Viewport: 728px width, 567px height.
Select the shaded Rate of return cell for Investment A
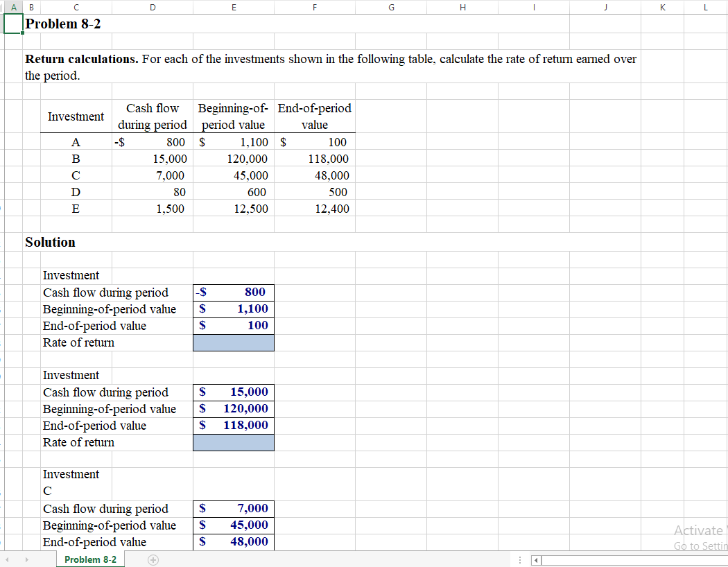234,342
